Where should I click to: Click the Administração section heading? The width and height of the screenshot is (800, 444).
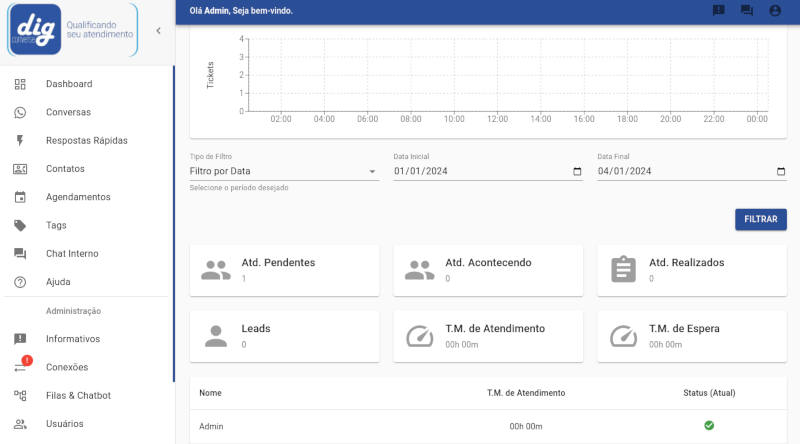click(x=73, y=311)
